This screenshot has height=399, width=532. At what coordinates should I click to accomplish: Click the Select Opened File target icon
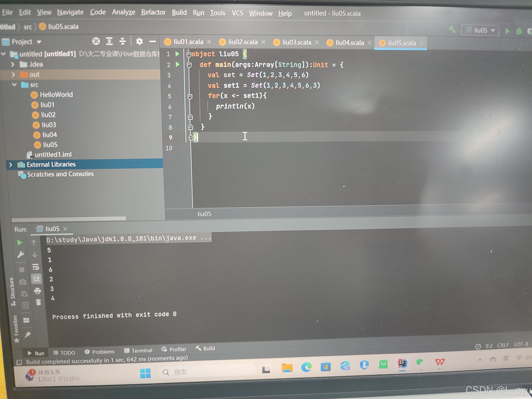(x=96, y=41)
